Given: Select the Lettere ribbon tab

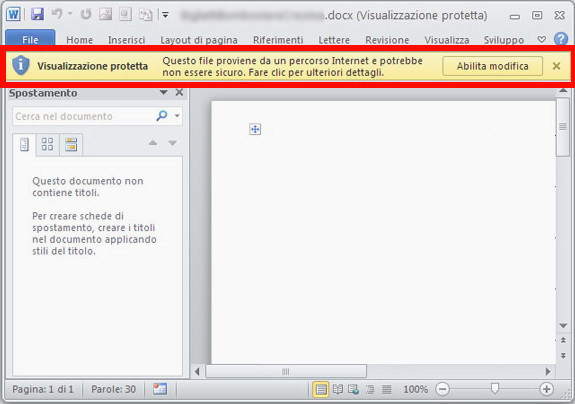Looking at the screenshot, I should click(334, 40).
